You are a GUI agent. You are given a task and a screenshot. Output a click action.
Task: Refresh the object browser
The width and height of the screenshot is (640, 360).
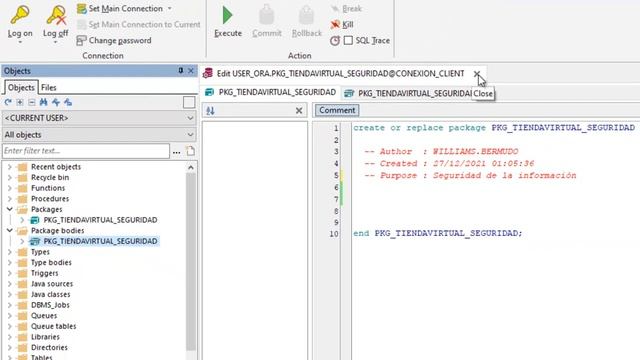point(8,102)
